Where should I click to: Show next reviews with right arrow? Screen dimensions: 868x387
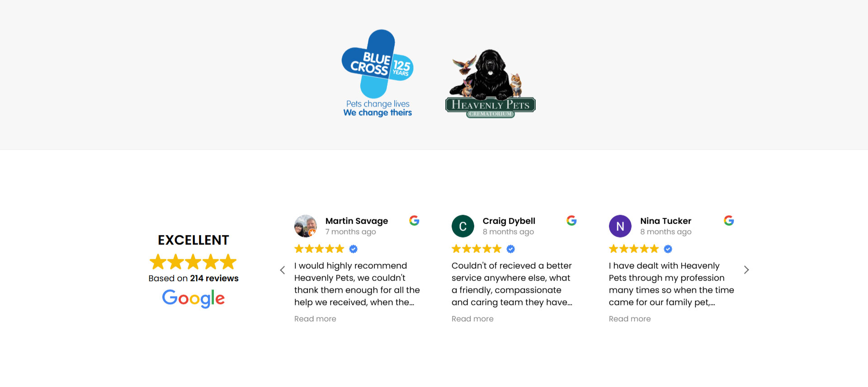746,270
